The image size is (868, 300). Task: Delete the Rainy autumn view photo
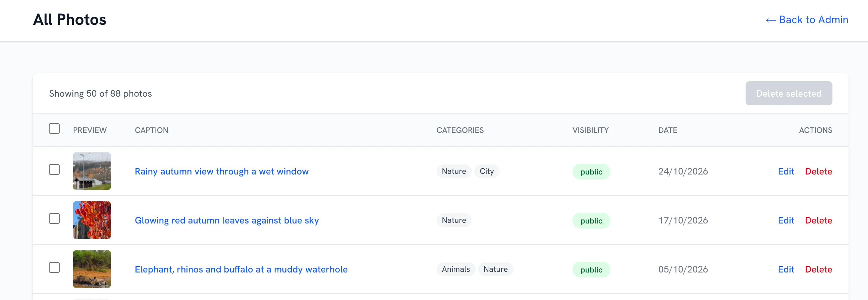[x=818, y=171]
